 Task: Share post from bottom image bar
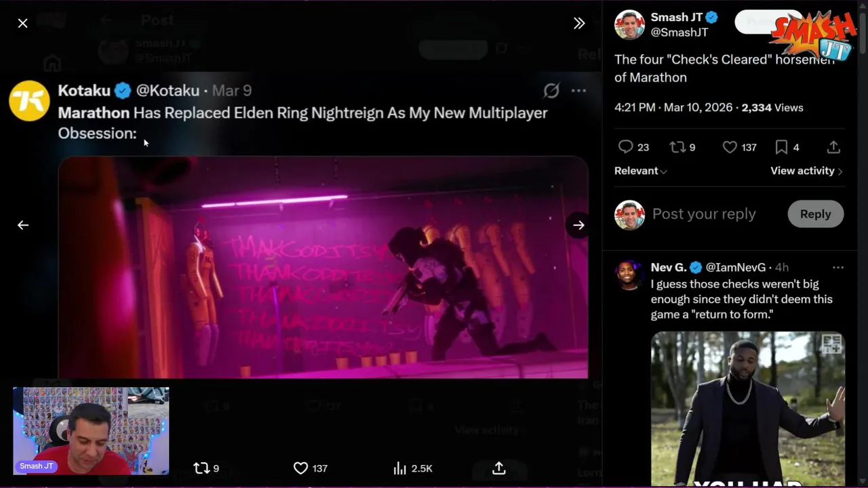pyautogui.click(x=499, y=468)
